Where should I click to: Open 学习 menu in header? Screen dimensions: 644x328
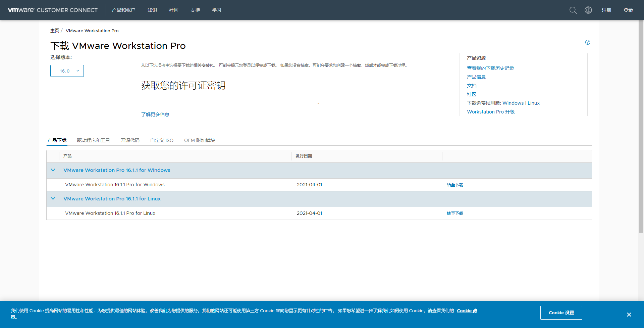click(x=217, y=10)
